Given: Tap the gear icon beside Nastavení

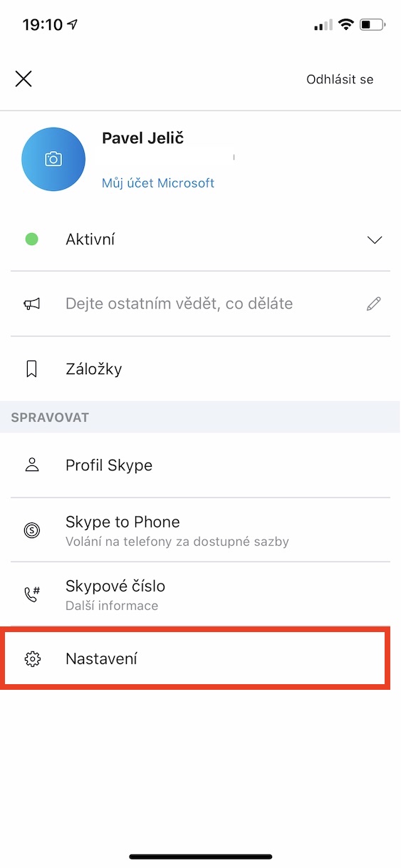Looking at the screenshot, I should point(31,659).
